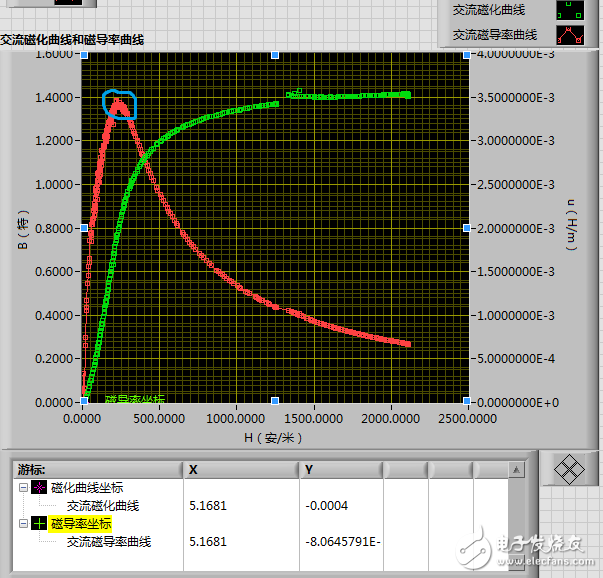Click the magenta 磁化曲线坐标 cursor icon

[x=39, y=488]
